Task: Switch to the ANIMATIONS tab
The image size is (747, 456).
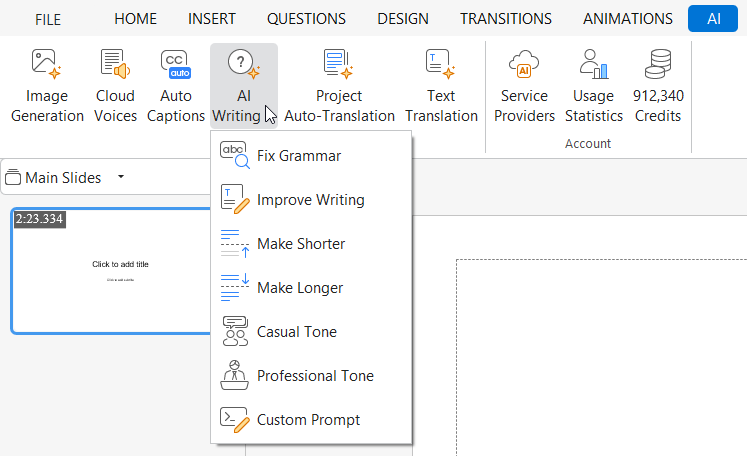Action: click(627, 19)
